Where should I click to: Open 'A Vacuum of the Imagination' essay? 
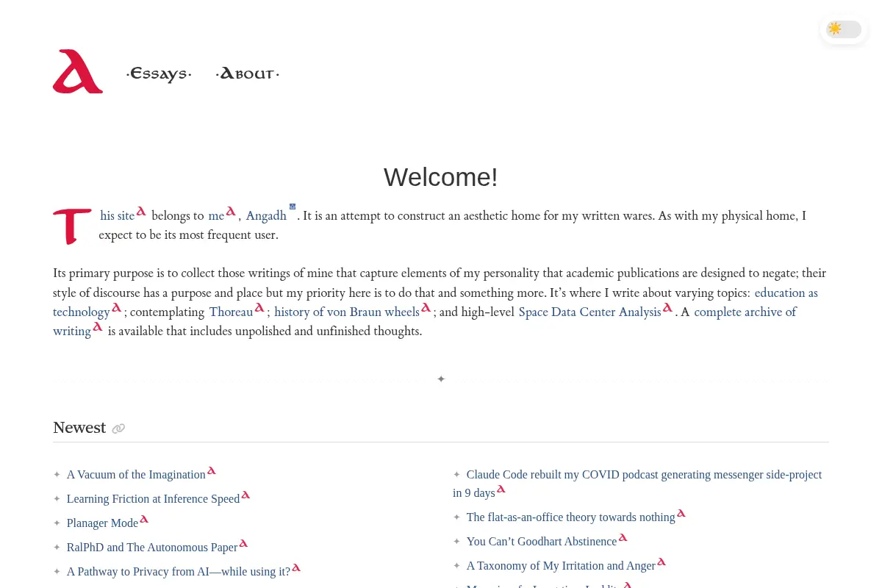tap(136, 475)
